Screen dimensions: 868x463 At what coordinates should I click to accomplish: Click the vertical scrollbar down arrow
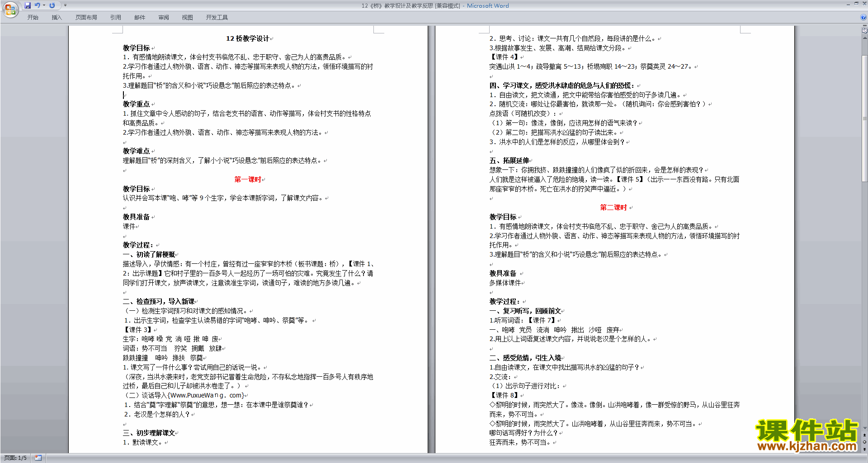click(865, 428)
